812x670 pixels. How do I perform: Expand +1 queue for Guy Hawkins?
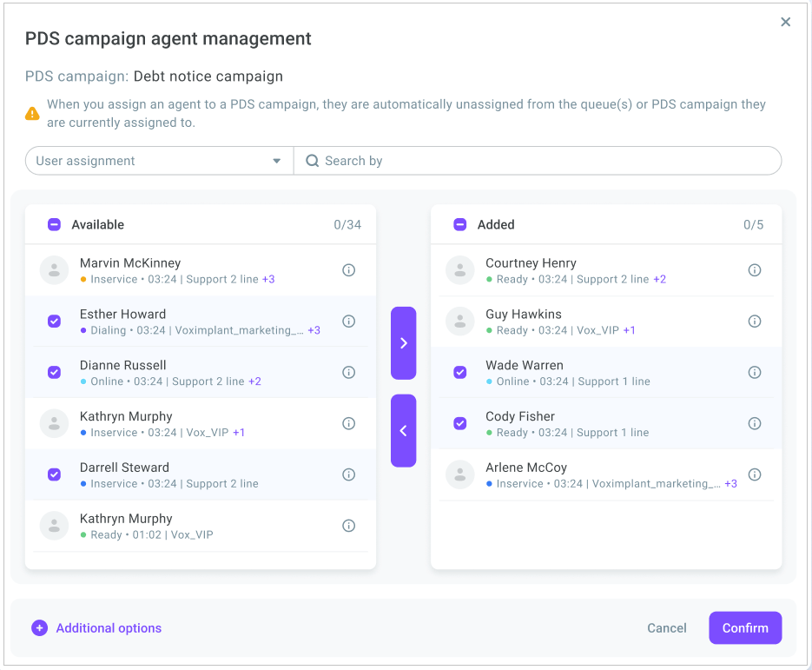pyautogui.click(x=630, y=330)
